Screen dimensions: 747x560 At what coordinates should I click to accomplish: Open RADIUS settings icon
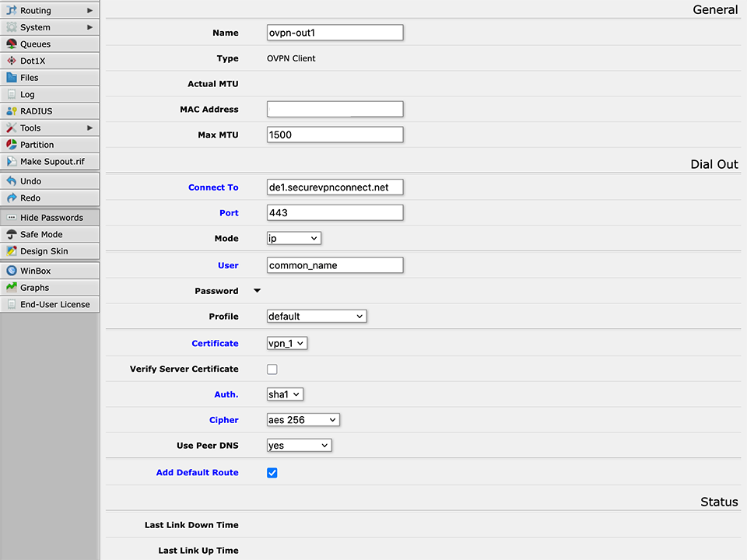[11, 110]
